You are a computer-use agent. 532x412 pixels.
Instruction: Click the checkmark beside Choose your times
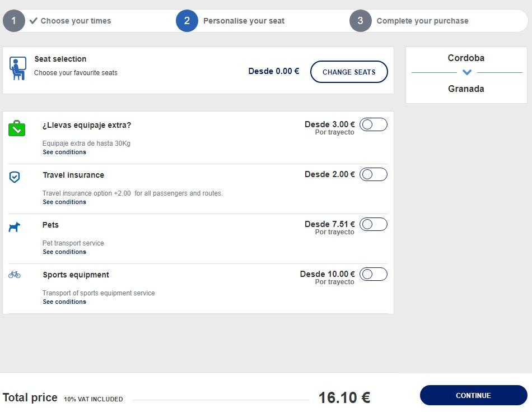(33, 21)
